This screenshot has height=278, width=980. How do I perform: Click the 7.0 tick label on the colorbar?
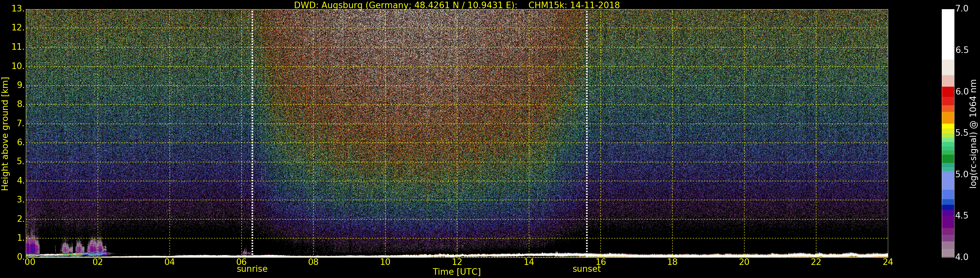pyautogui.click(x=962, y=9)
